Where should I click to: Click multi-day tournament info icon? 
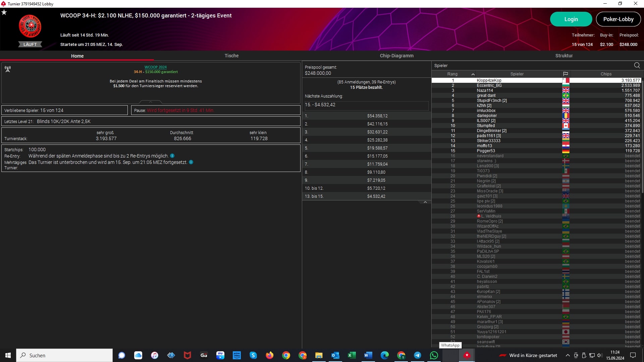point(191,162)
